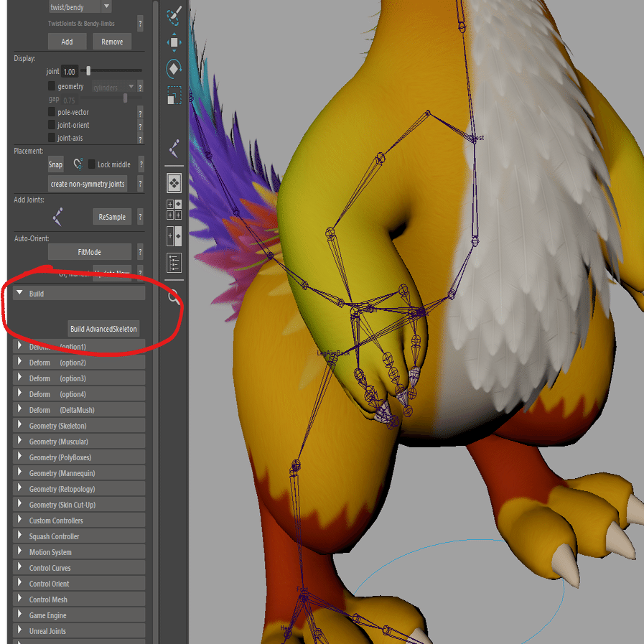The width and height of the screenshot is (644, 644).
Task: Expand the Geometry (PolyBoxes) section
Action: click(x=79, y=457)
